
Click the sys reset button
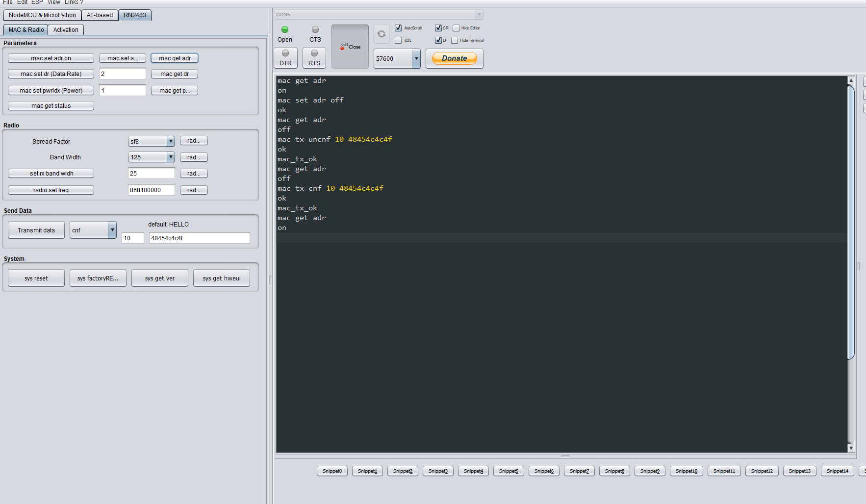pyautogui.click(x=36, y=278)
